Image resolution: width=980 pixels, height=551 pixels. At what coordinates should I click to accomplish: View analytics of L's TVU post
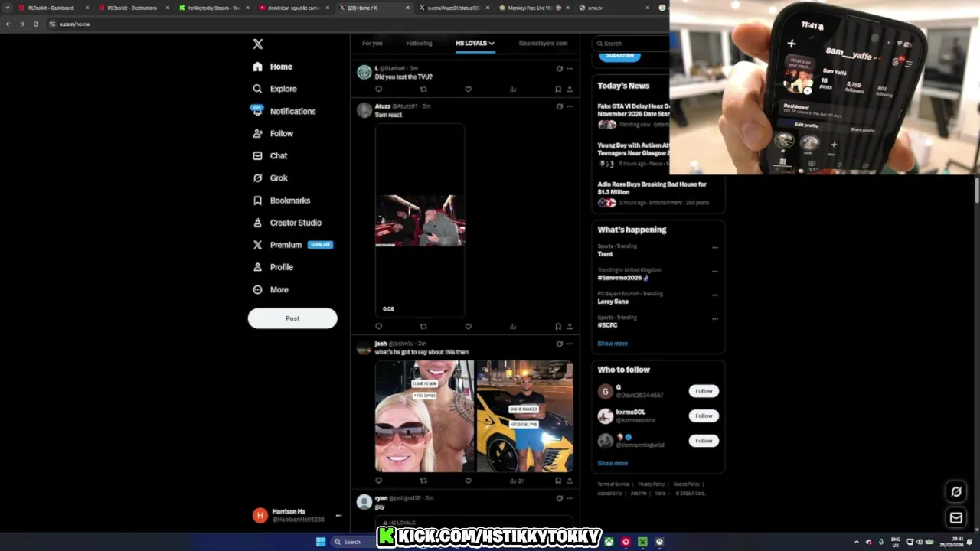(513, 90)
